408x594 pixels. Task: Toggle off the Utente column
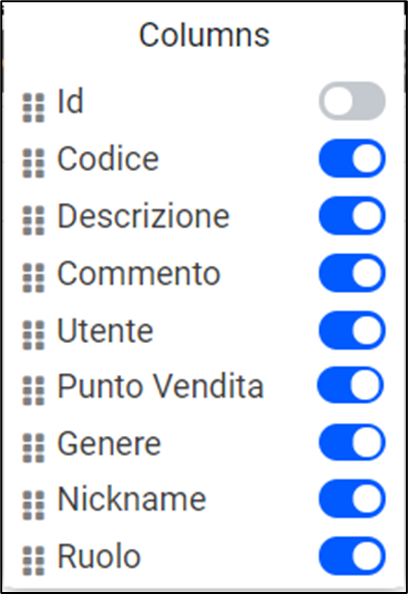352,330
